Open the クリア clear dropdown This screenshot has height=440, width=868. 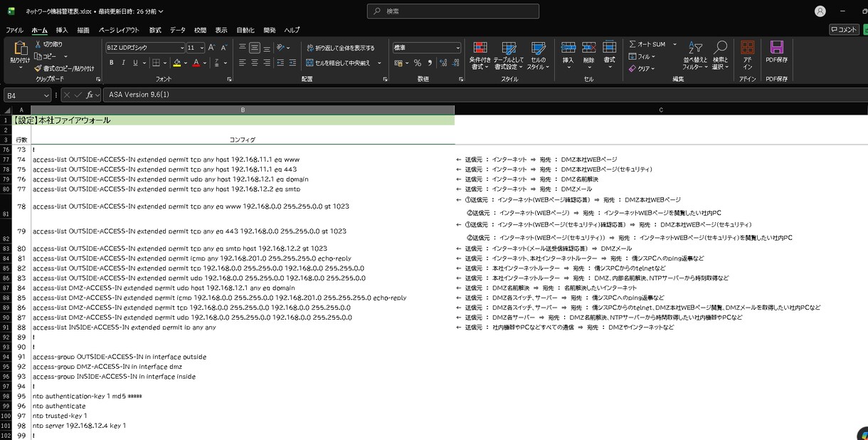642,68
